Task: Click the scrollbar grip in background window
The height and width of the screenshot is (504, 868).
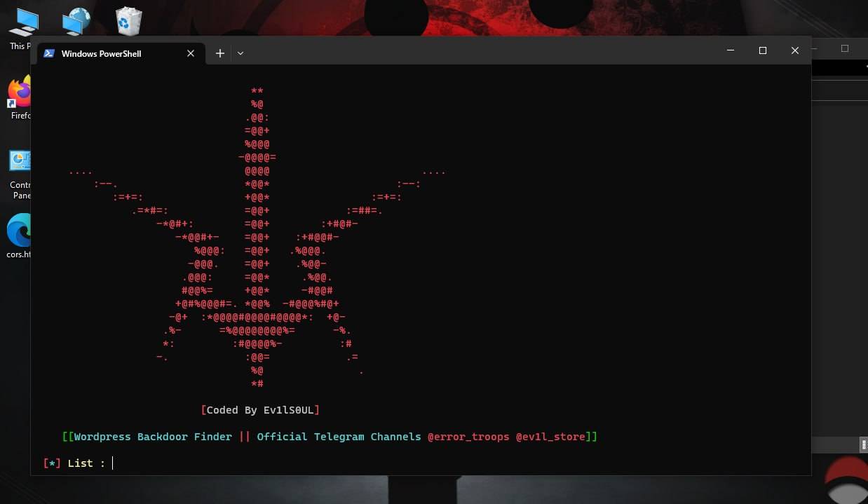Action: 864,444
